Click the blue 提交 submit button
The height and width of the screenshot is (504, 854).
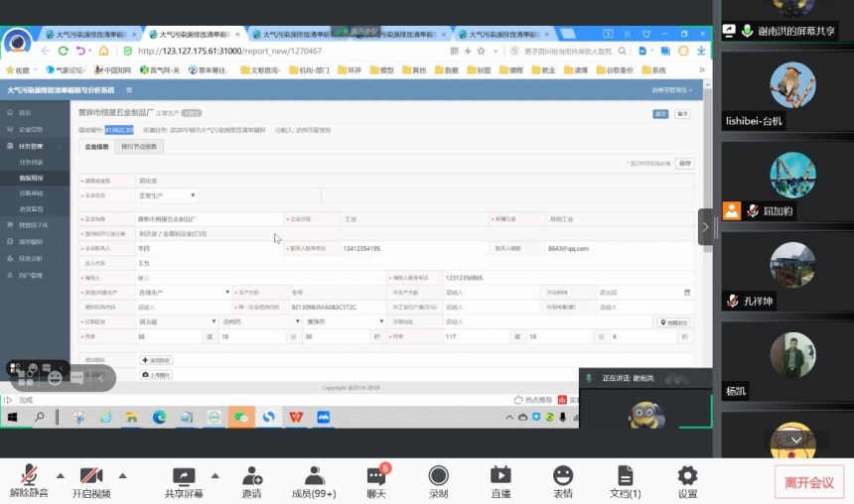660,114
